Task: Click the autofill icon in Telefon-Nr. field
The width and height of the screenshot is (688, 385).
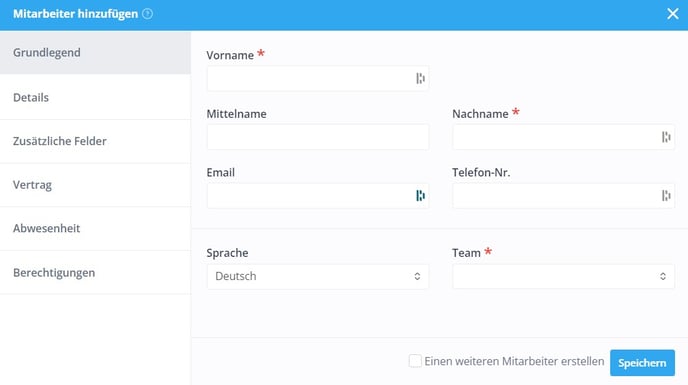Action: coord(666,195)
